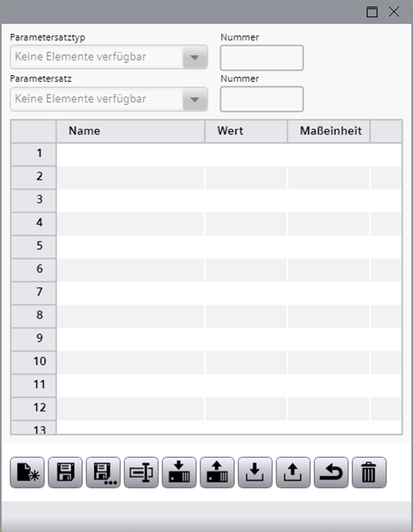Click the save parameter set icon
Viewport: 413px width, 532px height.
click(x=65, y=472)
